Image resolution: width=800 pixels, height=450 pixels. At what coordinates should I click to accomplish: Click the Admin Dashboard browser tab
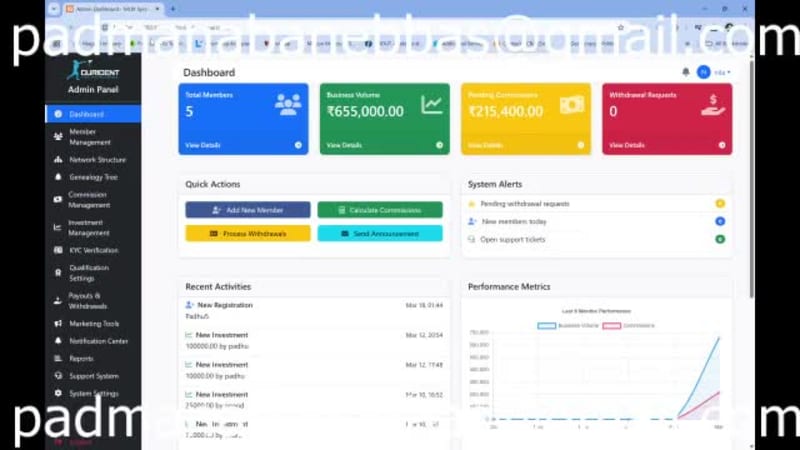point(113,9)
